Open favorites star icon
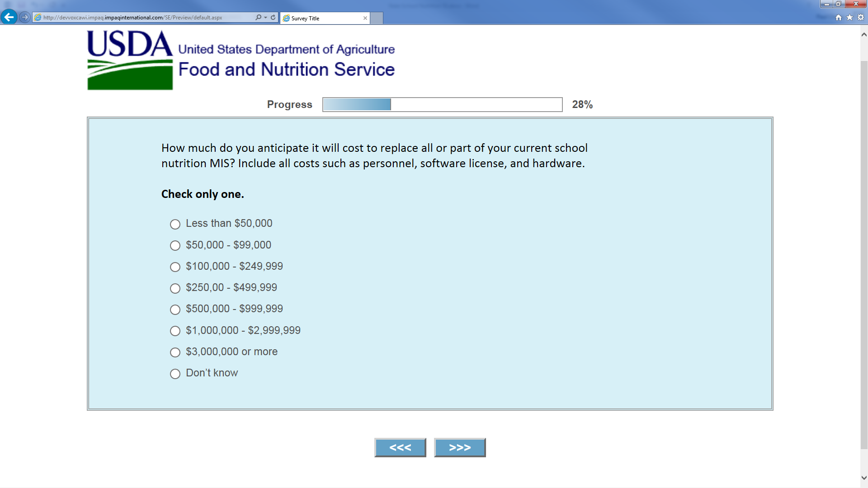868x488 pixels. [849, 17]
